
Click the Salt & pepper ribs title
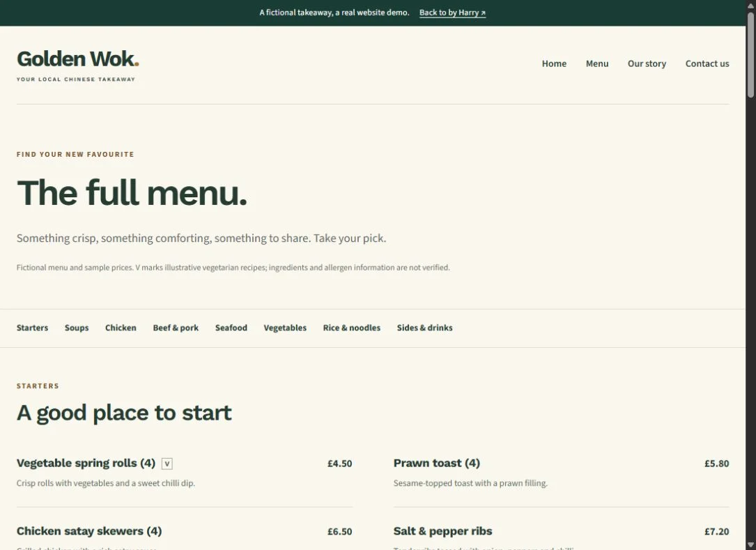(x=442, y=531)
